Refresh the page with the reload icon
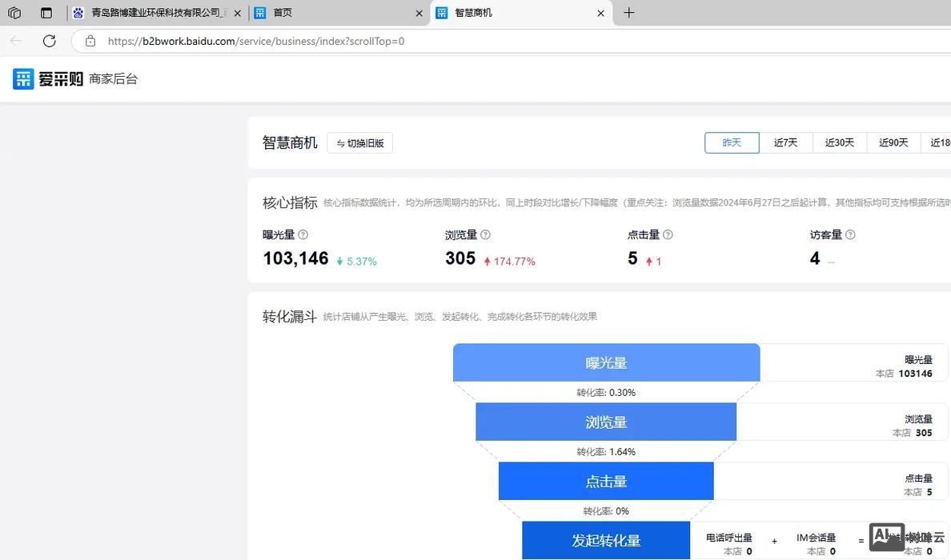Image resolution: width=951 pixels, height=560 pixels. pos(49,41)
